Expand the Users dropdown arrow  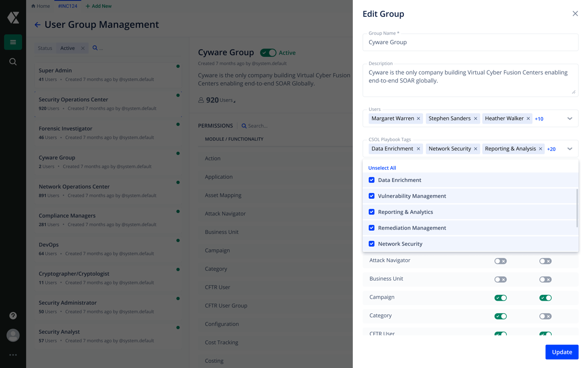coord(570,119)
